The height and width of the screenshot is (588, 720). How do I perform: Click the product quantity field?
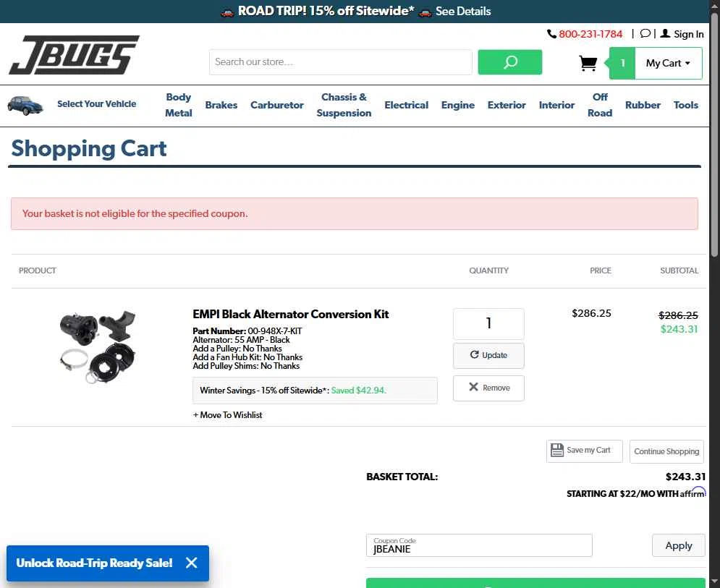pyautogui.click(x=488, y=323)
